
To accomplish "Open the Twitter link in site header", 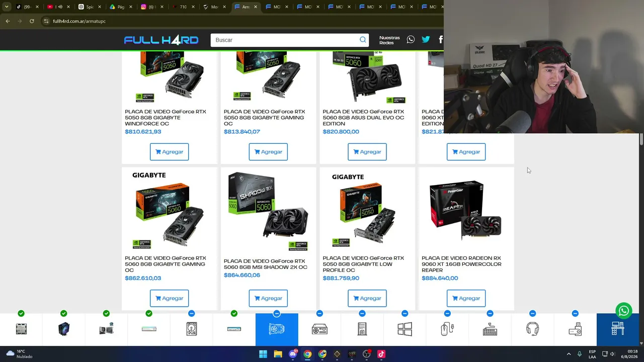I will coord(426,40).
